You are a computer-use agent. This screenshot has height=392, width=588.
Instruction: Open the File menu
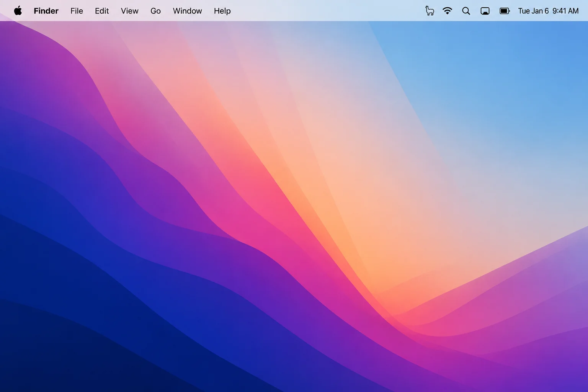tap(77, 11)
